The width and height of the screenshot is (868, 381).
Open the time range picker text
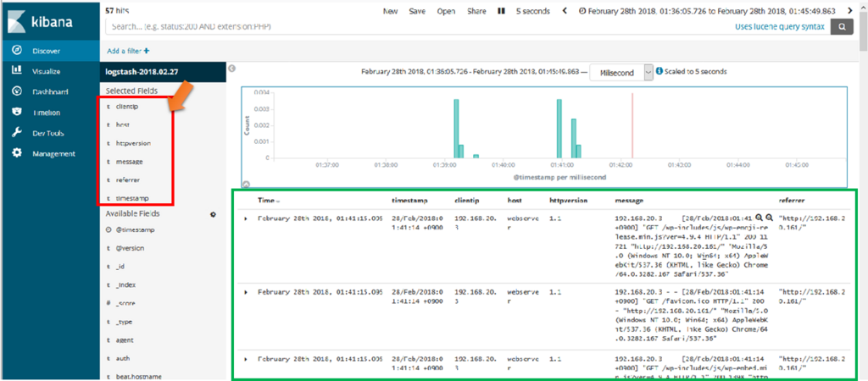click(x=711, y=11)
